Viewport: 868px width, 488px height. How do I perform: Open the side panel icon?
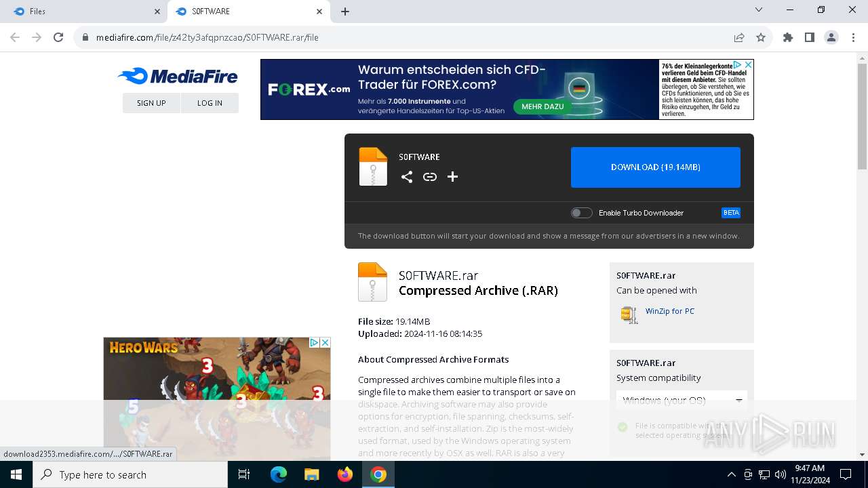pos(810,37)
